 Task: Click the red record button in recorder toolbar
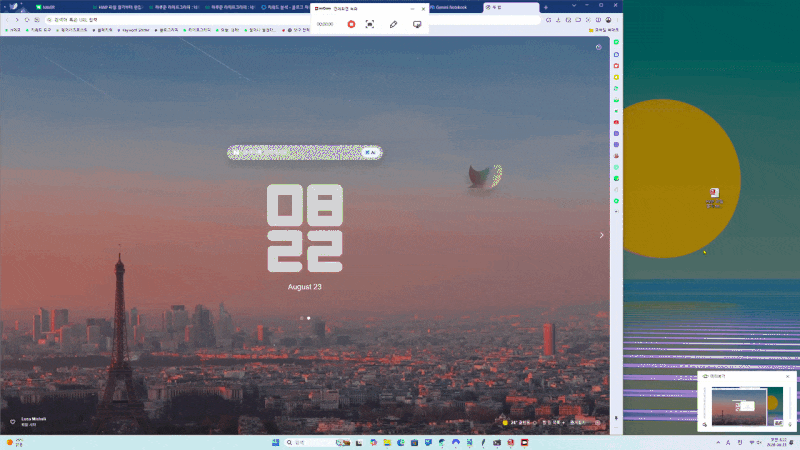(x=351, y=24)
